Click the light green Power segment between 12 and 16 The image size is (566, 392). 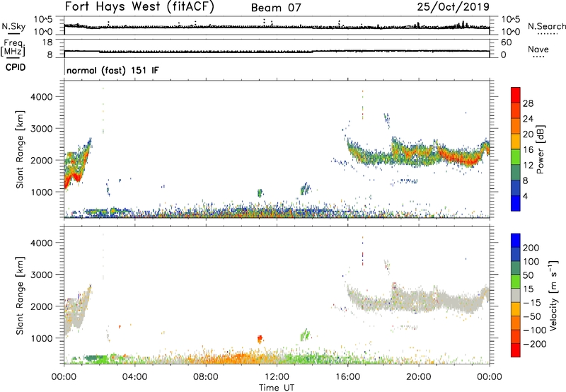pos(516,156)
